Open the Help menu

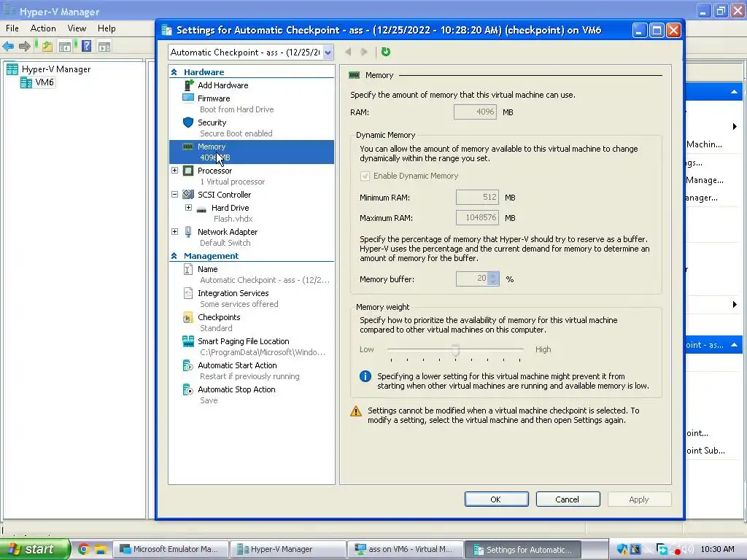(107, 28)
